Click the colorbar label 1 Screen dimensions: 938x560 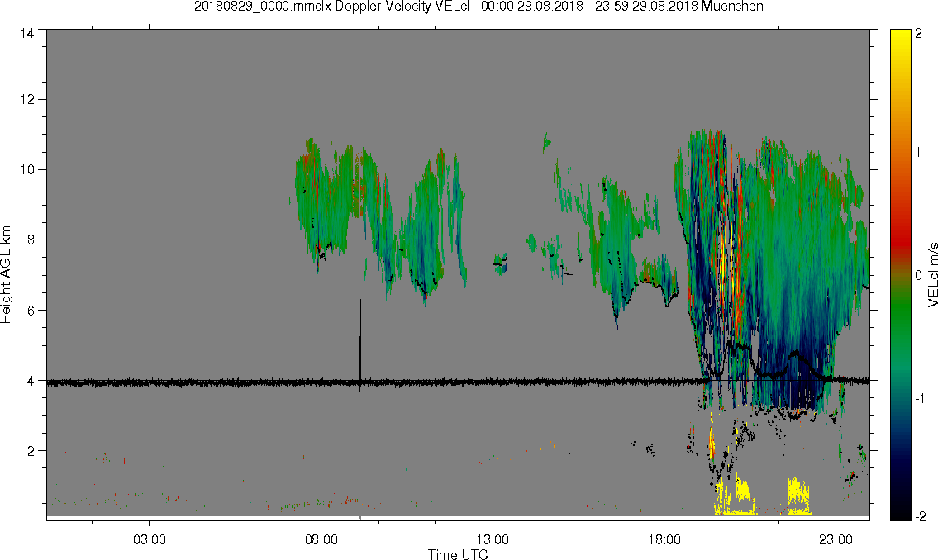tap(919, 153)
